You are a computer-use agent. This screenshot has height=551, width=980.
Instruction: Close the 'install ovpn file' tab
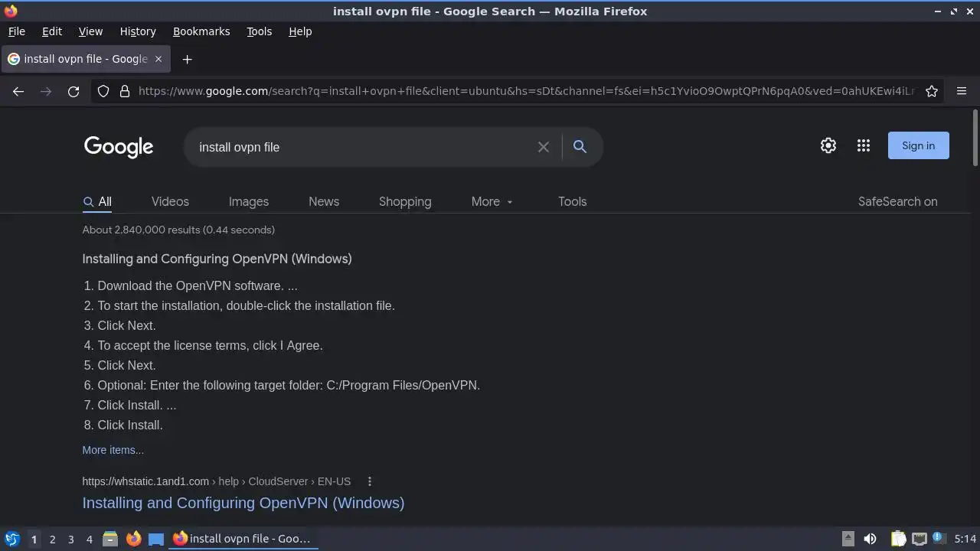[x=158, y=59]
